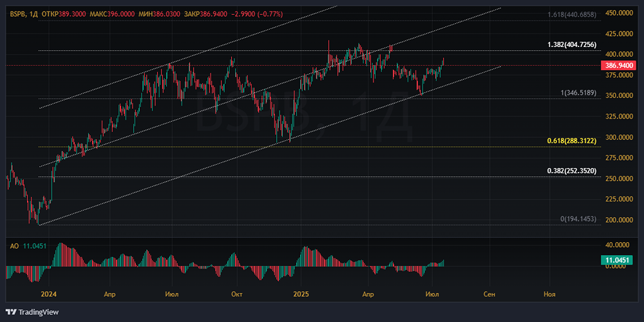Select the 0(194.1453) Fibonacci label

pyautogui.click(x=578, y=219)
